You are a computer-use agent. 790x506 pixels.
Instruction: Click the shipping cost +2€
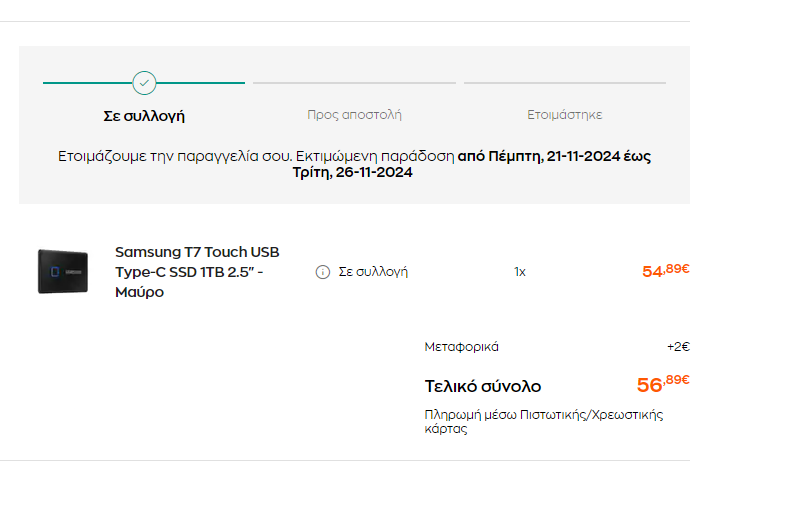click(x=678, y=347)
